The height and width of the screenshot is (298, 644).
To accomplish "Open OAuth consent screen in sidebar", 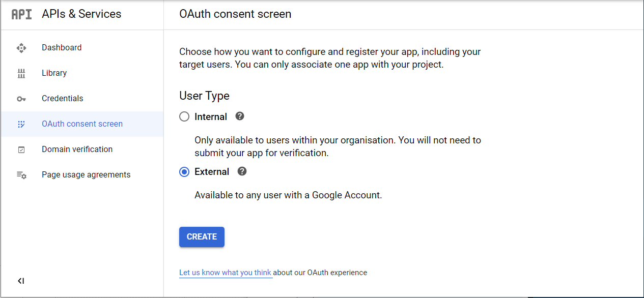I will pos(82,124).
